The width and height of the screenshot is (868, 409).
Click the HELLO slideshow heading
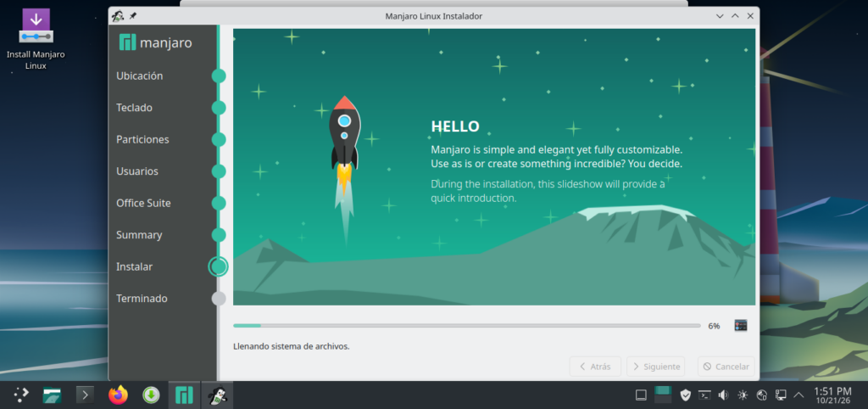[x=455, y=126]
